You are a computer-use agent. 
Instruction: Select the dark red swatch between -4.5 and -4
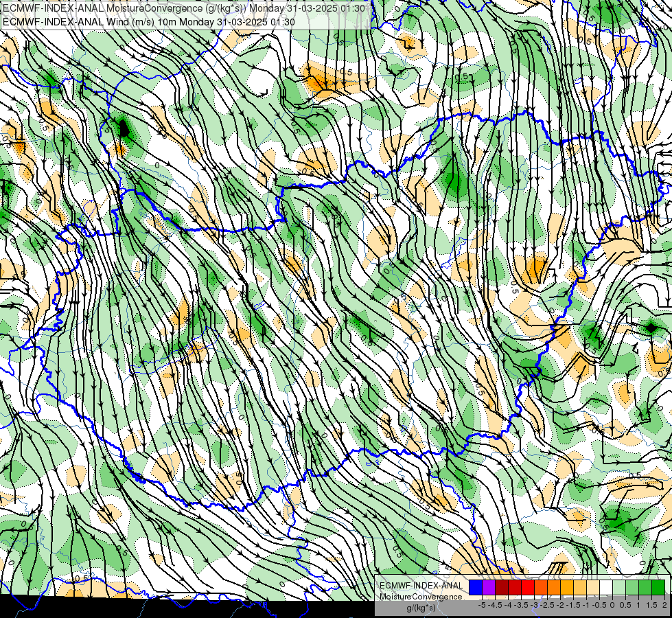point(502,587)
